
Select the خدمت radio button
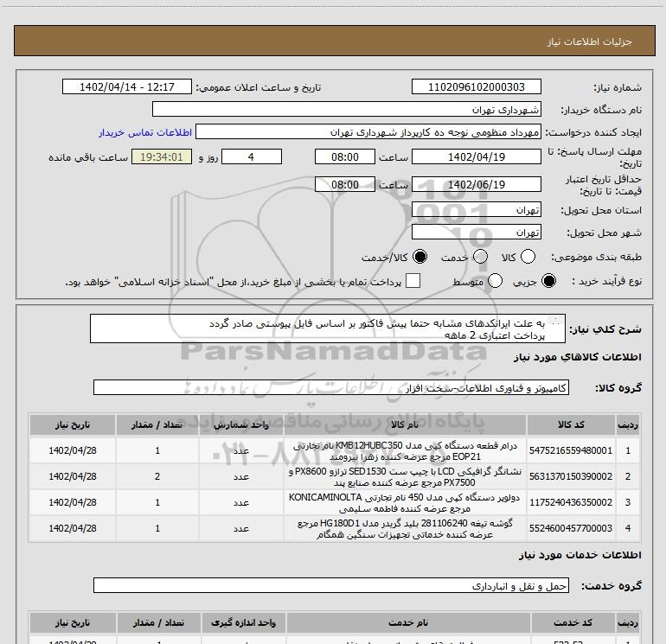pos(480,257)
